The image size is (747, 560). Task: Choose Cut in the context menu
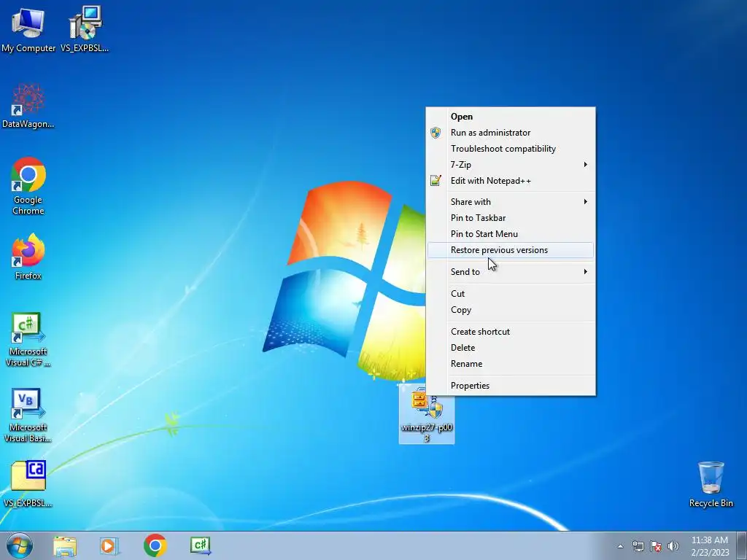click(x=510, y=294)
